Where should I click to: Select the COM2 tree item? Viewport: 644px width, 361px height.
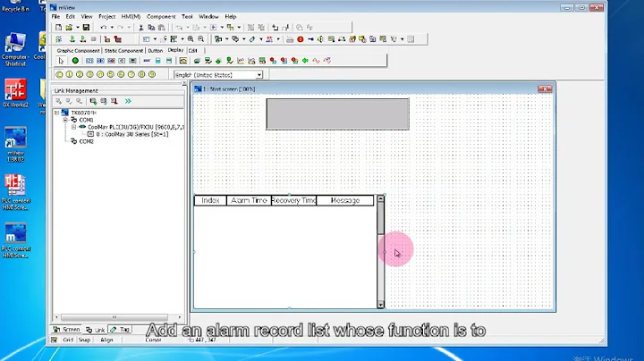point(86,141)
